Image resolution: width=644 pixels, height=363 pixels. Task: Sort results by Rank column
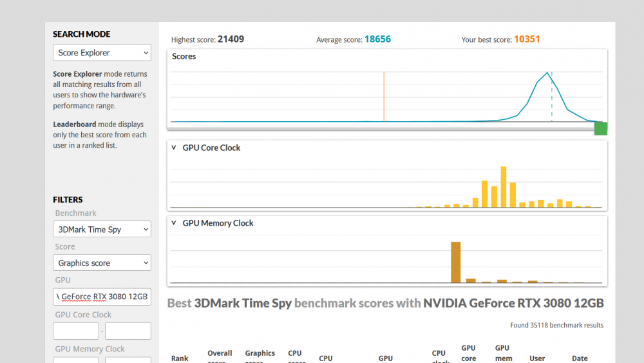point(180,358)
